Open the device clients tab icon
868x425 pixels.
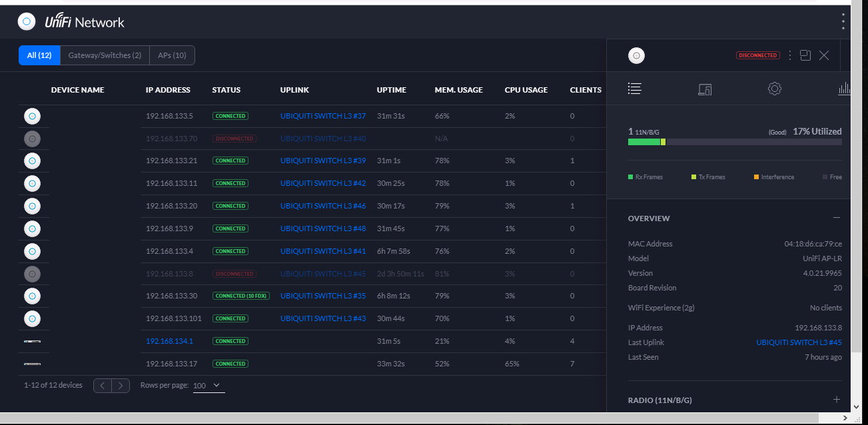pyautogui.click(x=705, y=89)
